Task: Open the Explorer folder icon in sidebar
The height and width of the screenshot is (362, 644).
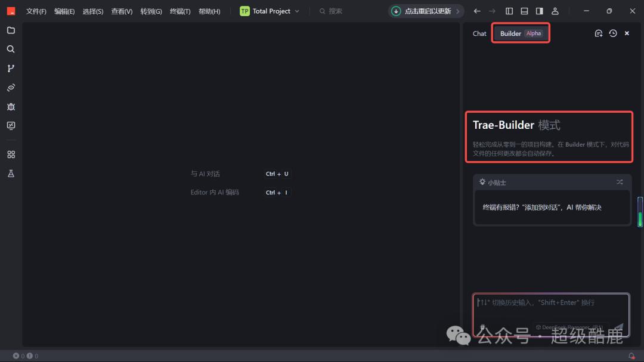Action: [x=11, y=30]
